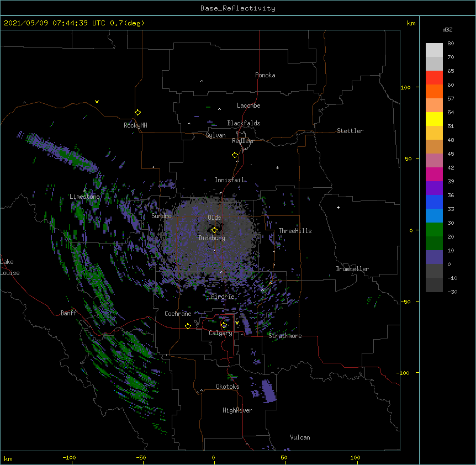This screenshot has height=465, width=476.
Task: Click the ThreeHills label
Action: click(295, 231)
